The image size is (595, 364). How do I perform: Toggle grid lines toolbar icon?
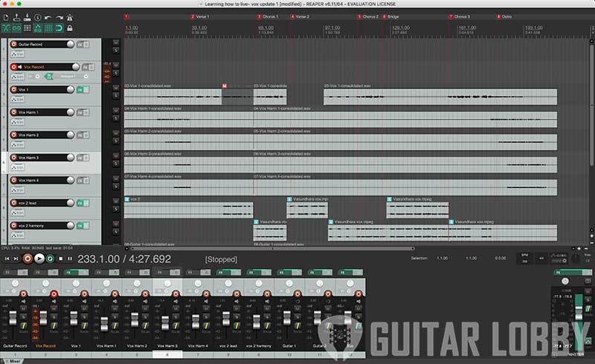tap(48, 28)
